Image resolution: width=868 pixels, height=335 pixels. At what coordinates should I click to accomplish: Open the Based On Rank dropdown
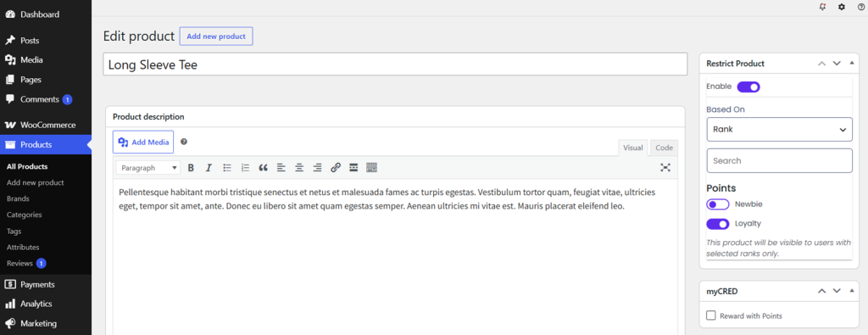point(780,129)
